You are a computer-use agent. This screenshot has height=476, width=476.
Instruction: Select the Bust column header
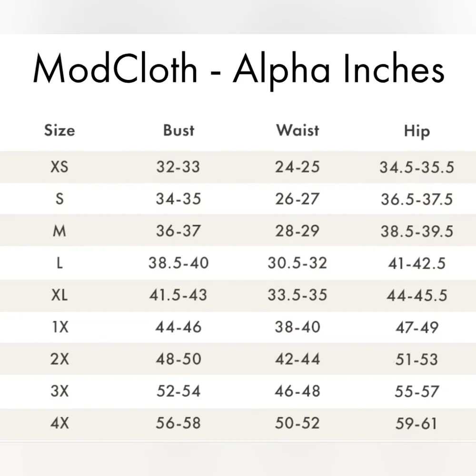178,130
